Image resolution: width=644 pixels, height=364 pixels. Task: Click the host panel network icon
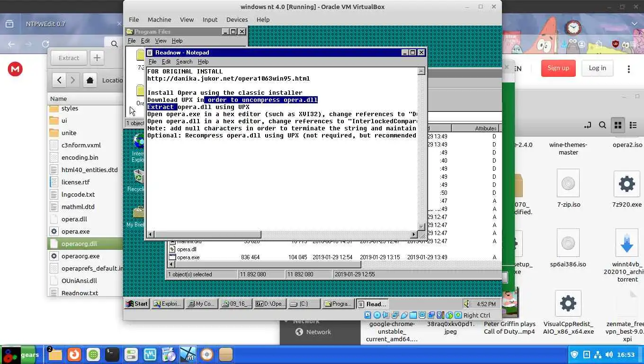[597, 355]
